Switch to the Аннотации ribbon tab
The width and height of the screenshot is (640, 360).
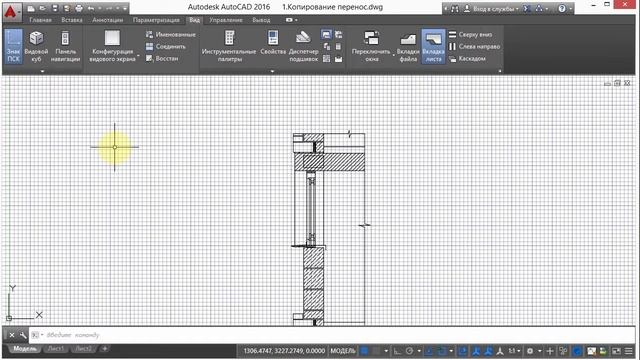[x=107, y=20]
